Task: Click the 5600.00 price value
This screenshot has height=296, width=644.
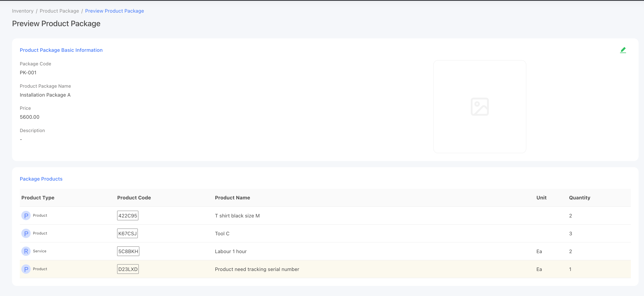Action: 29,117
